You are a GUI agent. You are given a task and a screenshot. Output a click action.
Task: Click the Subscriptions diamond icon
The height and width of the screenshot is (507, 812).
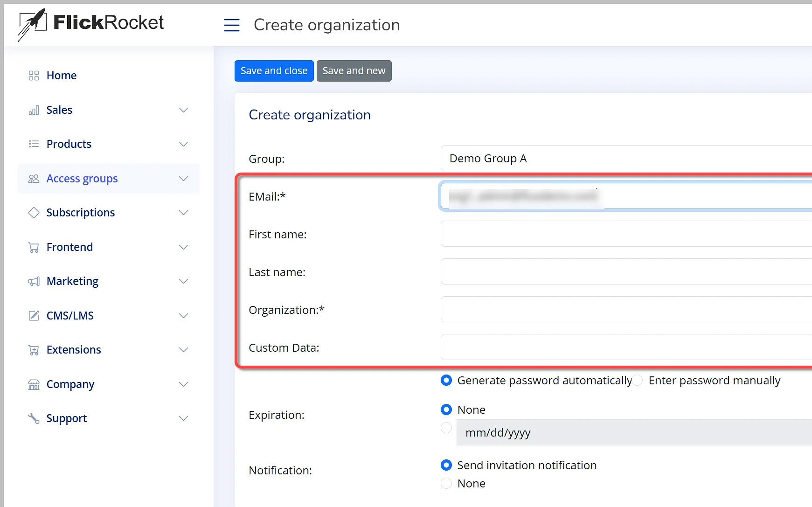[34, 213]
